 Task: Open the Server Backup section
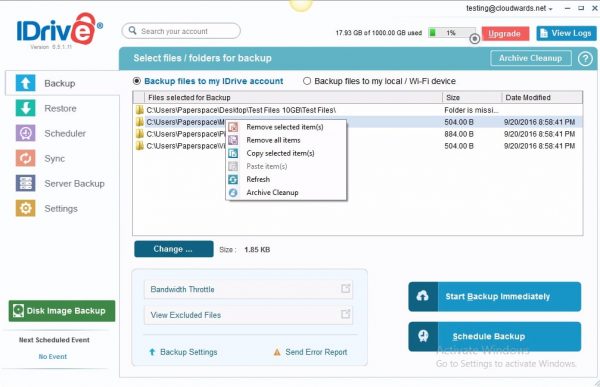[74, 183]
